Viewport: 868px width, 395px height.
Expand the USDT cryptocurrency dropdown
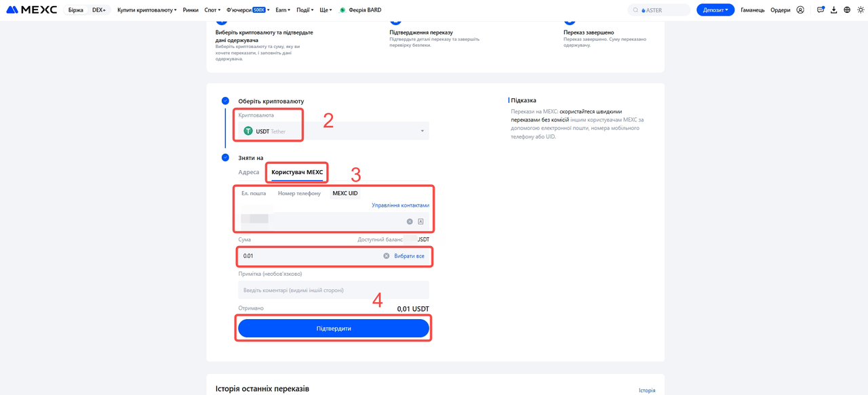point(422,131)
